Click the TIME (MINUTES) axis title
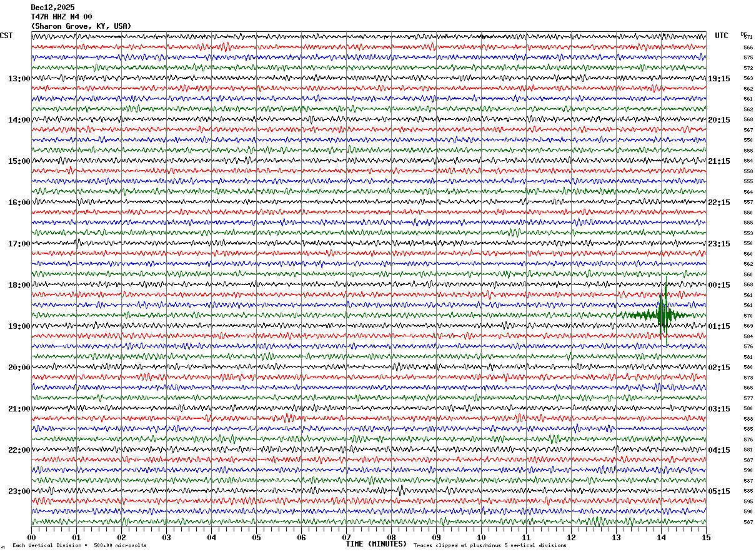Image resolution: width=756 pixels, height=554 pixels. pos(376,544)
